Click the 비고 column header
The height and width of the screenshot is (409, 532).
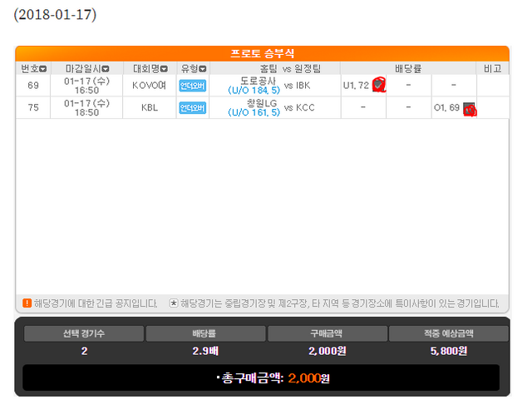(x=493, y=69)
